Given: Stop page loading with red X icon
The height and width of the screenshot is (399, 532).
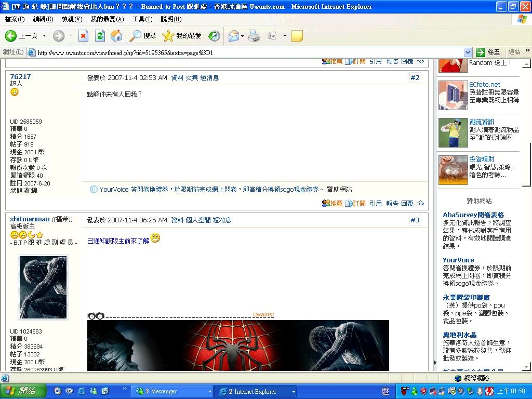Looking at the screenshot, I should coord(83,36).
